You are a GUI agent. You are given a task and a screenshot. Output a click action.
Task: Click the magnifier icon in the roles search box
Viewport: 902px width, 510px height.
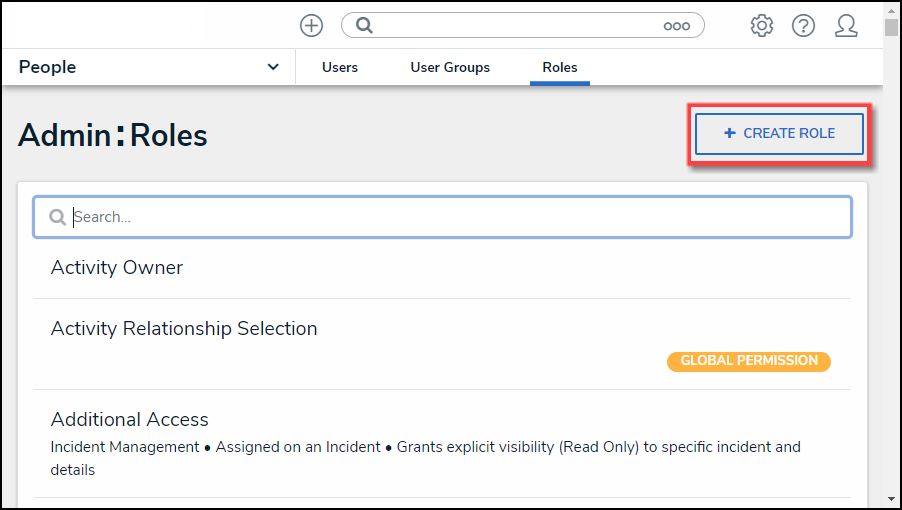click(58, 217)
